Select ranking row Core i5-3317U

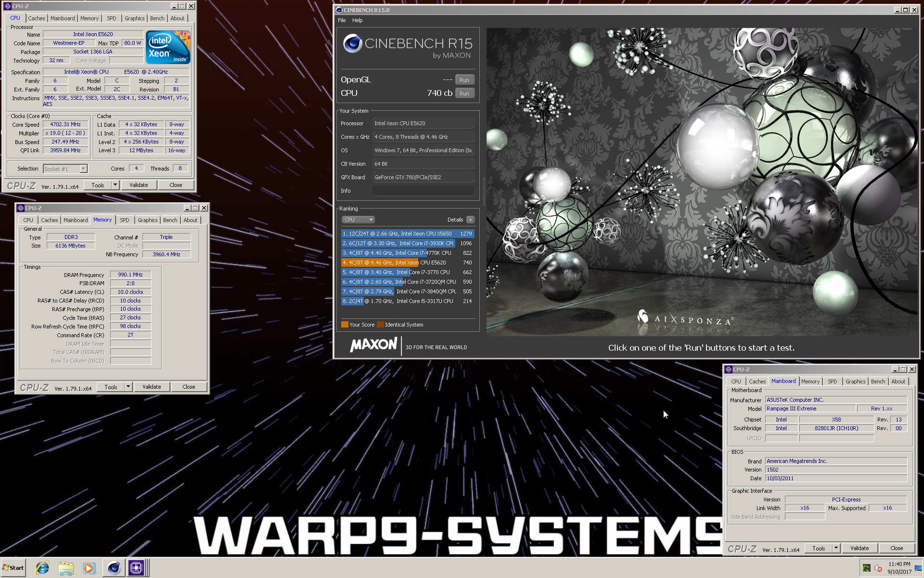pos(408,301)
